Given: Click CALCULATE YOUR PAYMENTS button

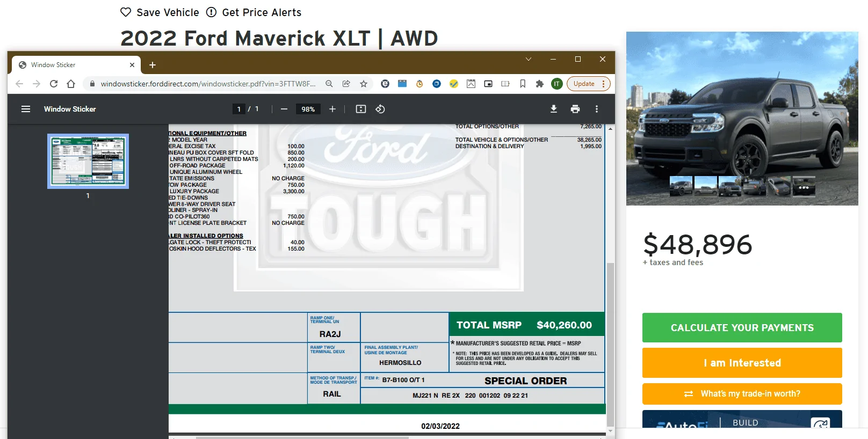Looking at the screenshot, I should (742, 327).
